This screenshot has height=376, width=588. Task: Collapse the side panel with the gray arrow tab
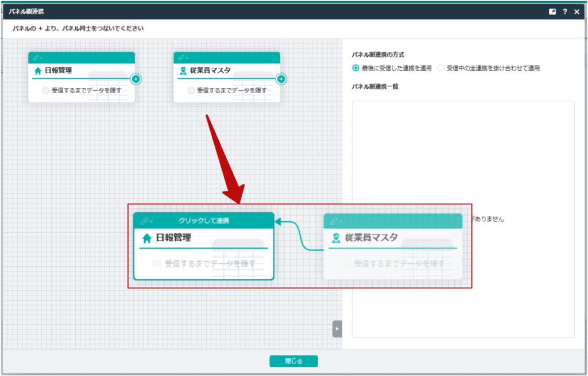point(337,329)
